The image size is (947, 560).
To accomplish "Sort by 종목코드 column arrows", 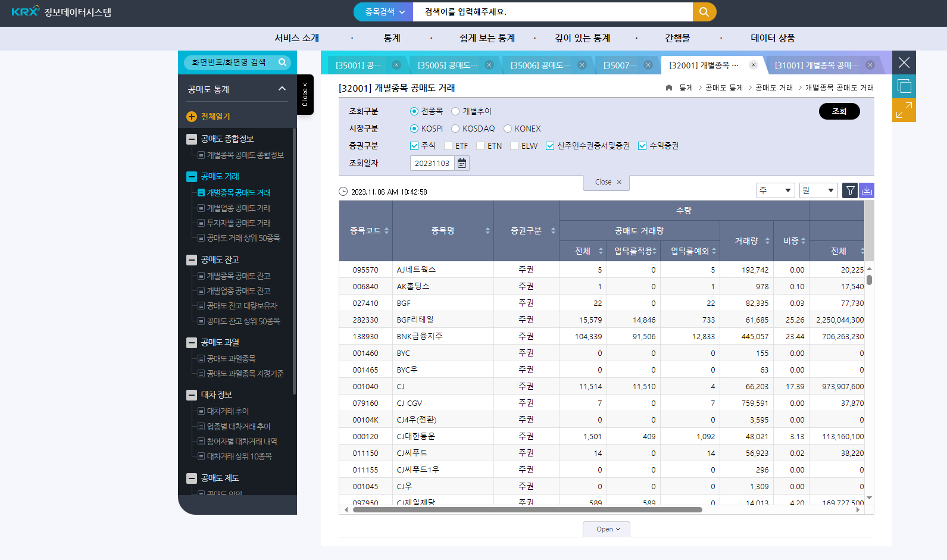I will point(386,231).
